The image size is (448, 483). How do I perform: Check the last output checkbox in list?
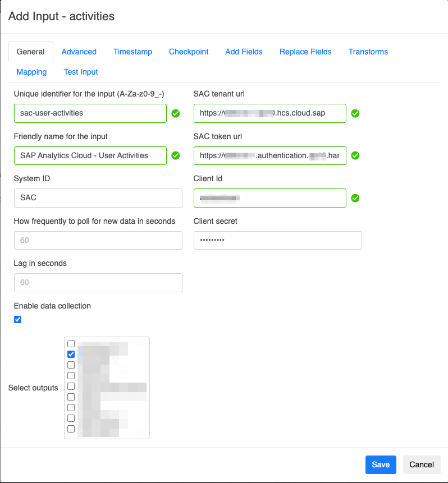tap(71, 429)
